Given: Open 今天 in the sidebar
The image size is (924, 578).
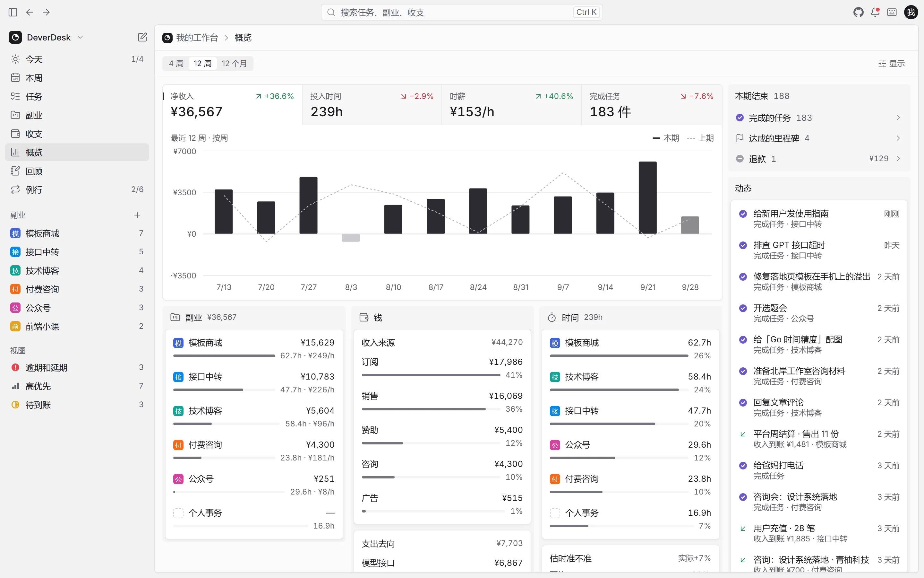Looking at the screenshot, I should [x=77, y=59].
